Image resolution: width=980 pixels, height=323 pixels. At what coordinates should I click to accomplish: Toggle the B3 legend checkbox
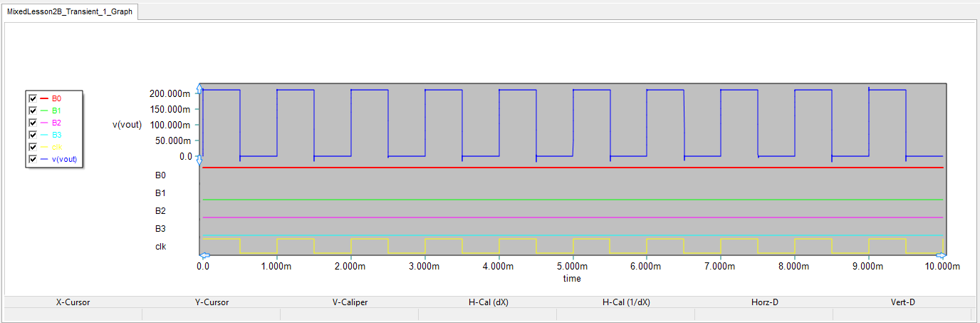32,135
